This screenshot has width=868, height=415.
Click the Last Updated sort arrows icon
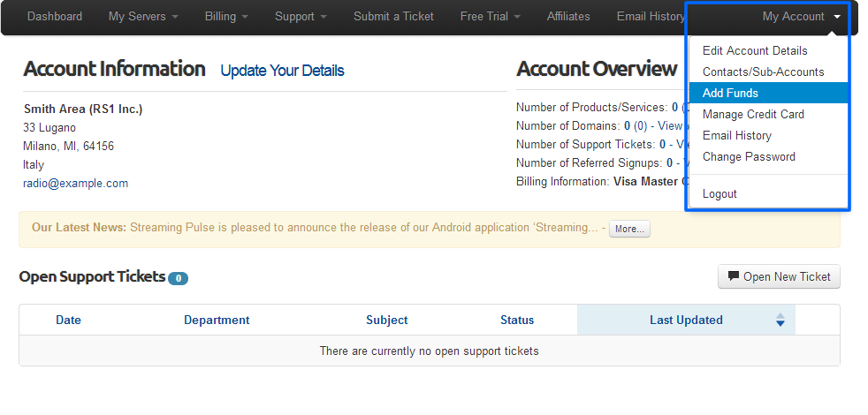pyautogui.click(x=780, y=320)
